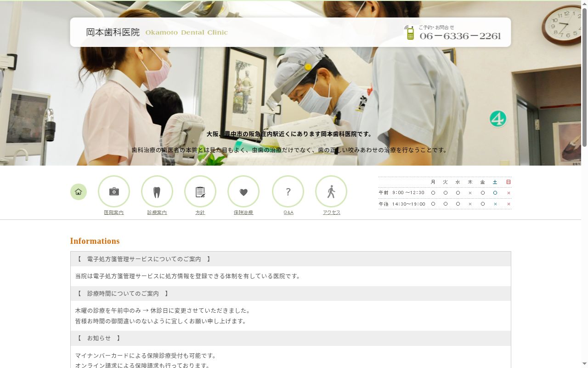Select the 診療時間についてのご案内 heading
588x368 pixels.
coord(123,293)
